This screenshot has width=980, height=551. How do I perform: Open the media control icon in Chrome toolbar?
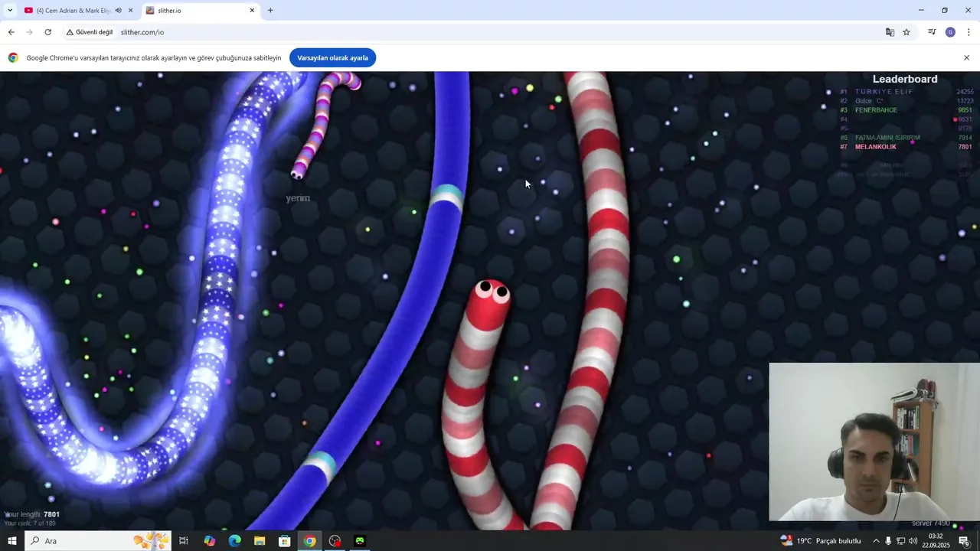pyautogui.click(x=932, y=32)
